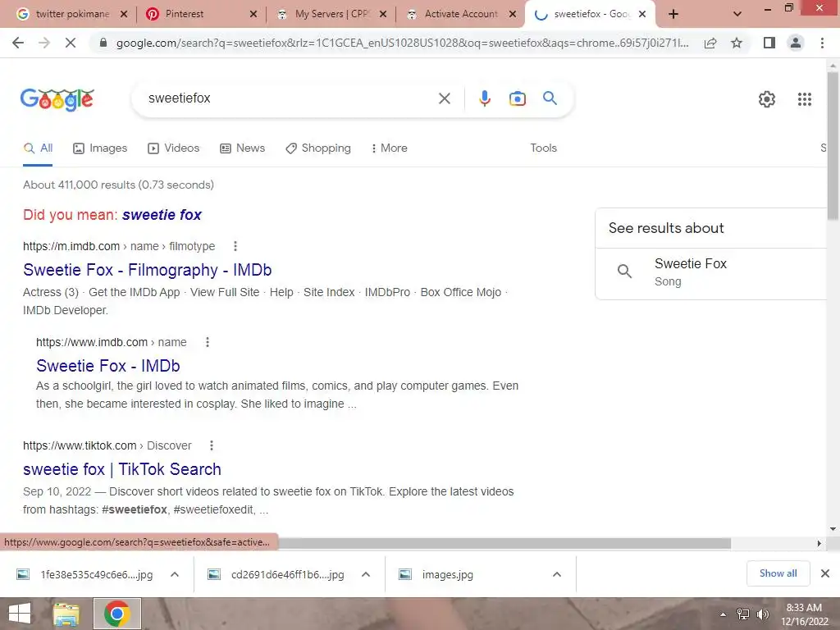Open Sweetie Fox Filmography IMDb link
The width and height of the screenshot is (840, 630).
(148, 269)
